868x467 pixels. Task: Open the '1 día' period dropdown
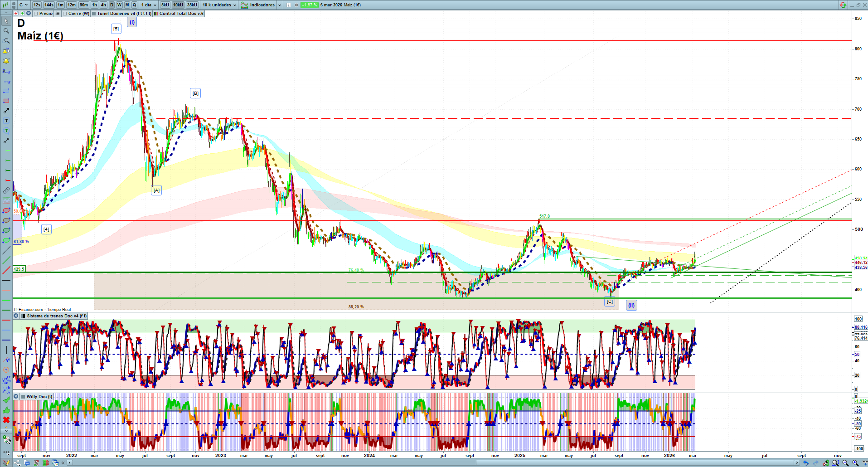point(149,5)
